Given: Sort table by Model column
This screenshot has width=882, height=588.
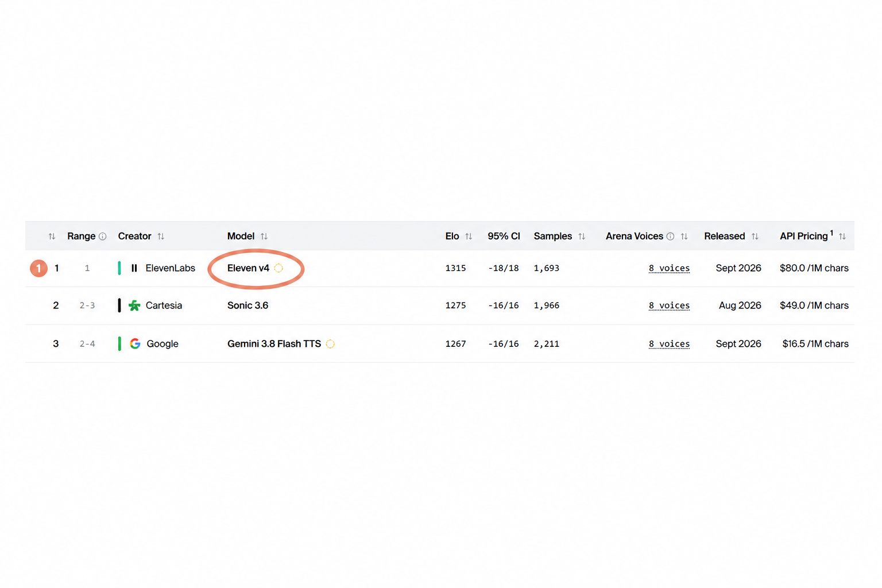Looking at the screenshot, I should coord(264,237).
